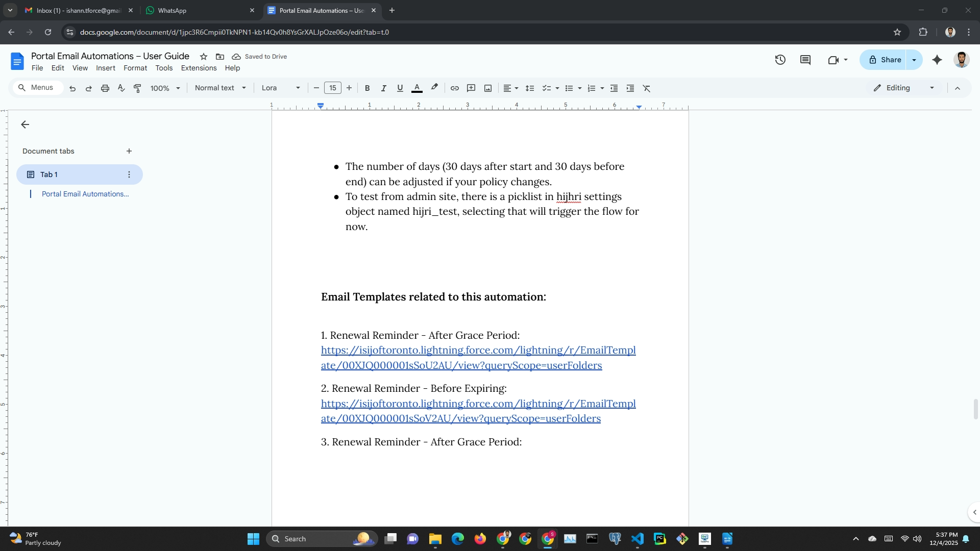Click the Gemini sparkle icon
The width and height of the screenshot is (980, 551).
click(x=937, y=60)
